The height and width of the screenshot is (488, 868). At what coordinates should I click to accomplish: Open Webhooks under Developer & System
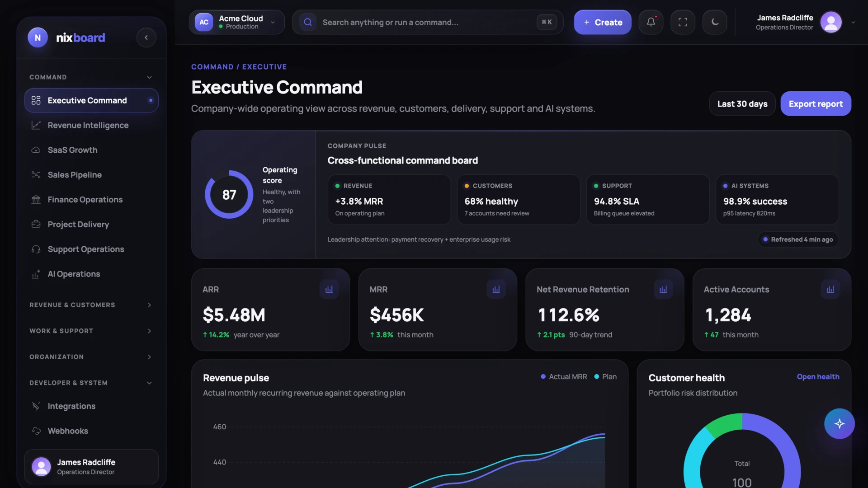91,431
